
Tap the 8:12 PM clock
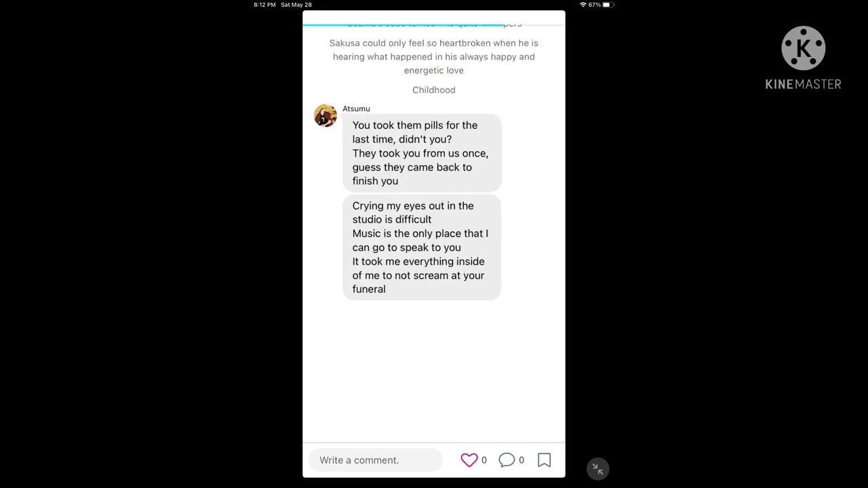tap(264, 5)
